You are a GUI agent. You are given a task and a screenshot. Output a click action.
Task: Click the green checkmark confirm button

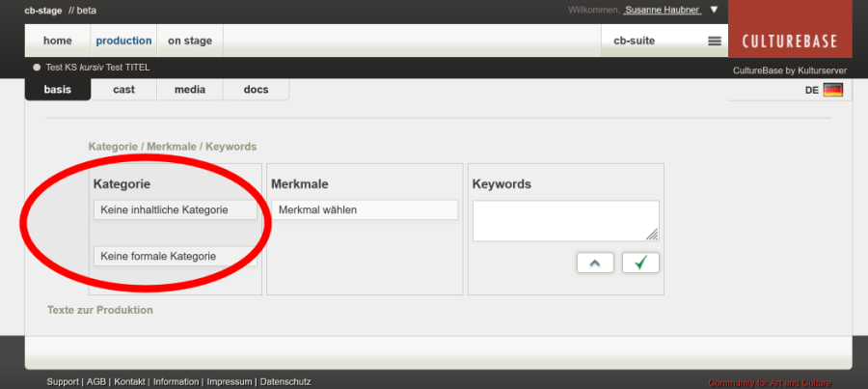click(640, 263)
